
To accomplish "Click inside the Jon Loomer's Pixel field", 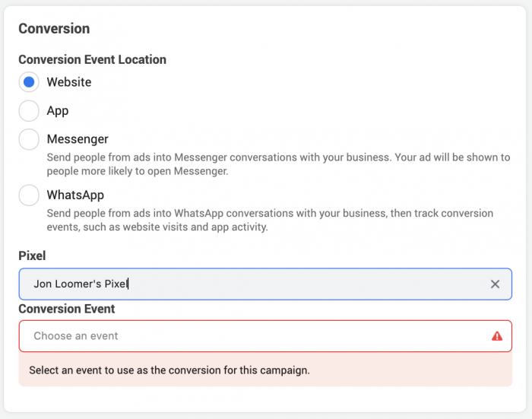I will (x=265, y=284).
